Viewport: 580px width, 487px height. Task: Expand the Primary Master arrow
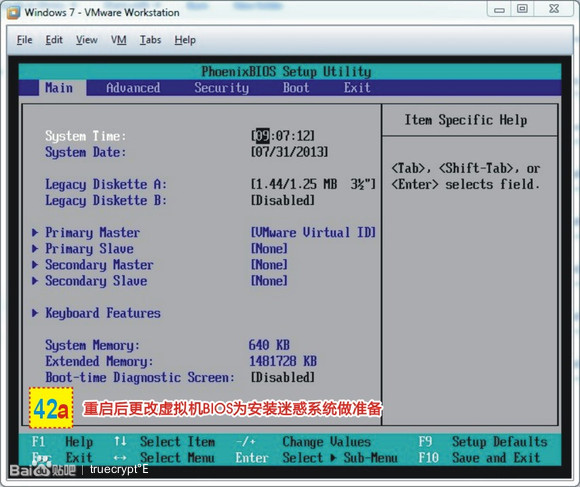35,233
